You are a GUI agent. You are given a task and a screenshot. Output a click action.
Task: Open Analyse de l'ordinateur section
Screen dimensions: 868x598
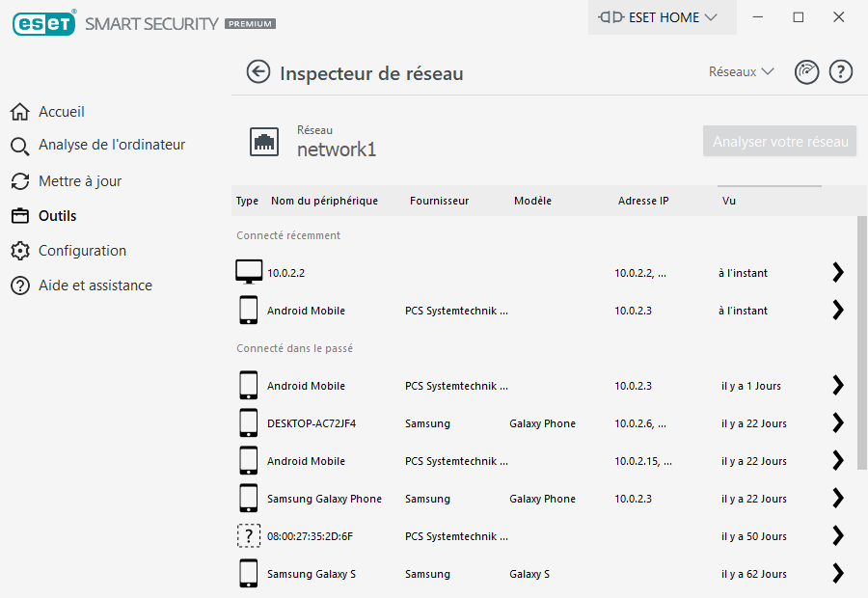[112, 145]
